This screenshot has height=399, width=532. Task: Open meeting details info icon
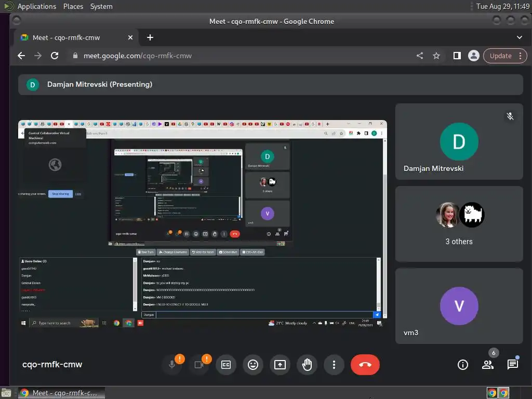point(463,365)
